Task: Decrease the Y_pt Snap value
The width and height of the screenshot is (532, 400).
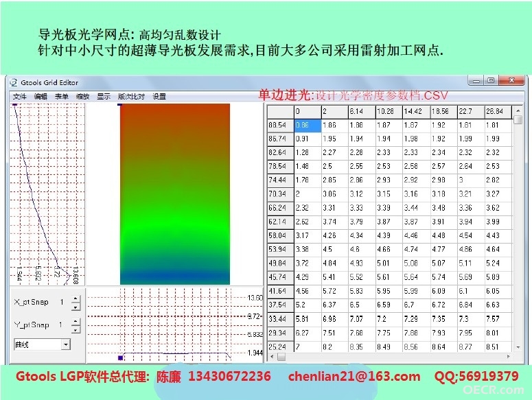Action: [76, 329]
